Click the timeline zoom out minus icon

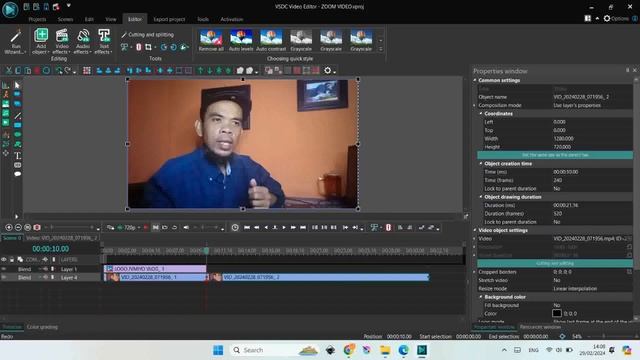tap(18, 227)
